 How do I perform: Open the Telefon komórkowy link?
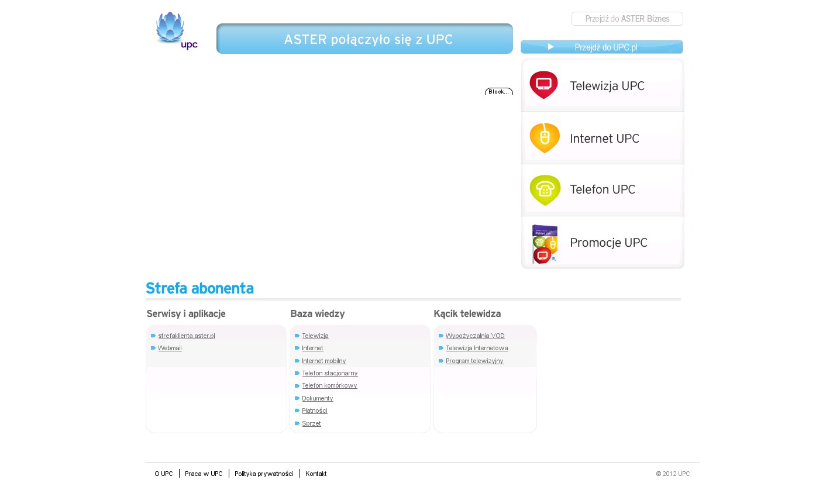pos(329,385)
